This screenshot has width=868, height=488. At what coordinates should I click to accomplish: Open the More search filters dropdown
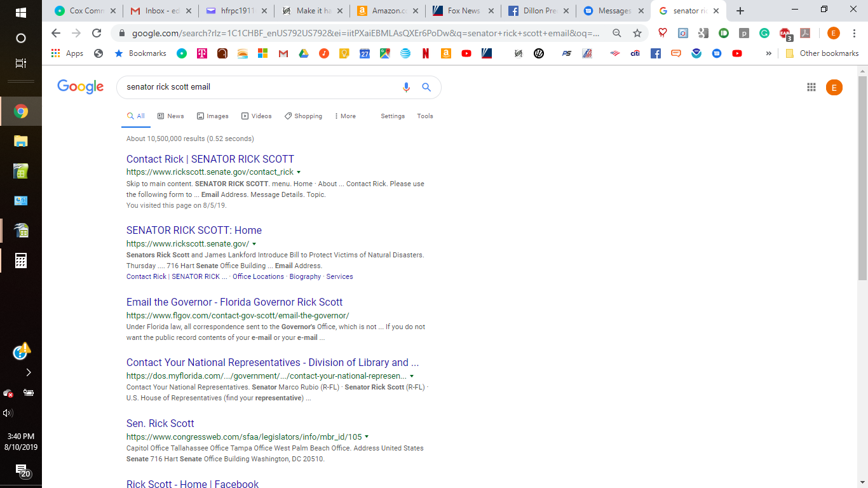pyautogui.click(x=345, y=116)
